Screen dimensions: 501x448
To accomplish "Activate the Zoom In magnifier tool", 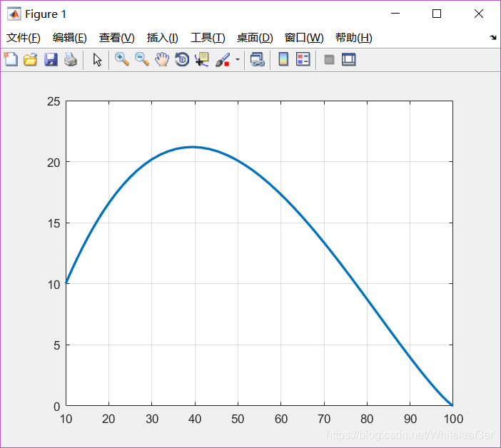I will pos(122,59).
